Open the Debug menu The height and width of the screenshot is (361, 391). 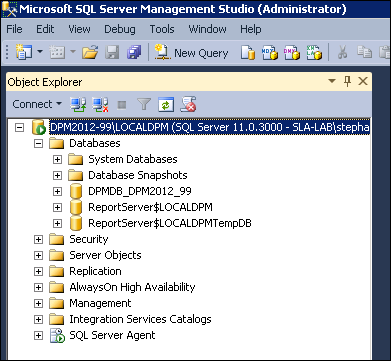(x=120, y=29)
